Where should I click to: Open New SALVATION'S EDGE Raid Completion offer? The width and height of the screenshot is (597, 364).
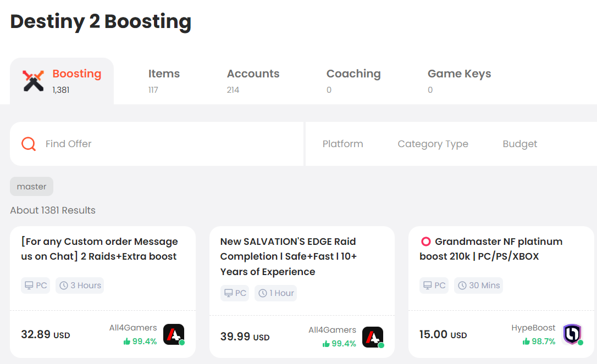(288, 256)
